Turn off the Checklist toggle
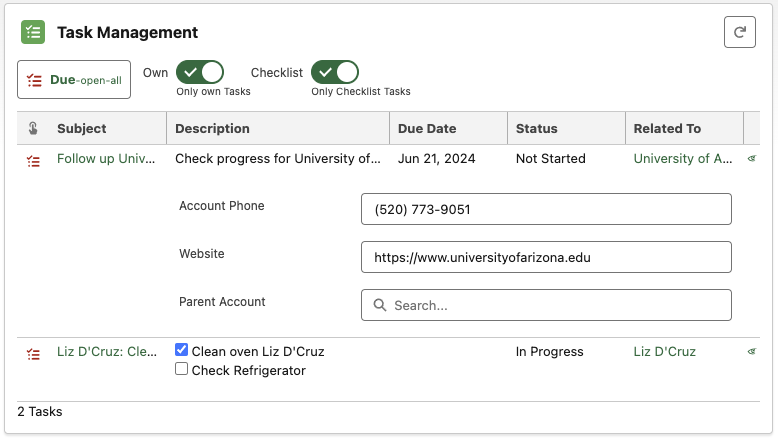Screen dimensions: 778x439 334,72
